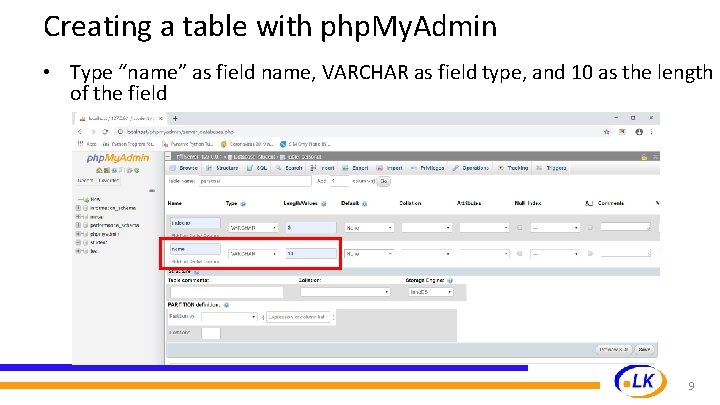The height and width of the screenshot is (405, 720).
Task: Click New in the database tree
Action: coord(95,199)
